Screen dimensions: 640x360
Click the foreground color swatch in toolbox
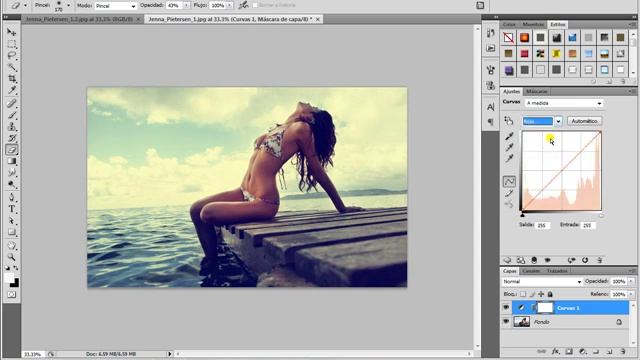pos(9,278)
